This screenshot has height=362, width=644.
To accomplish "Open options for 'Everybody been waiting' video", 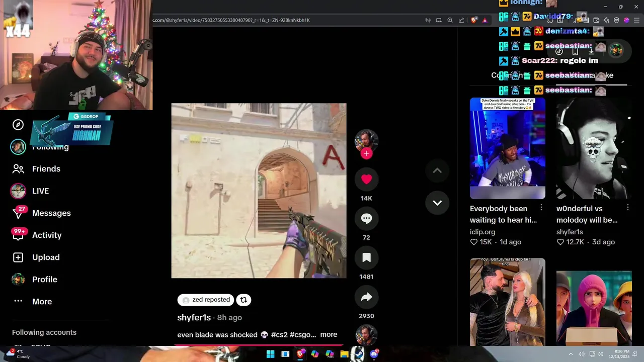I will (x=541, y=208).
